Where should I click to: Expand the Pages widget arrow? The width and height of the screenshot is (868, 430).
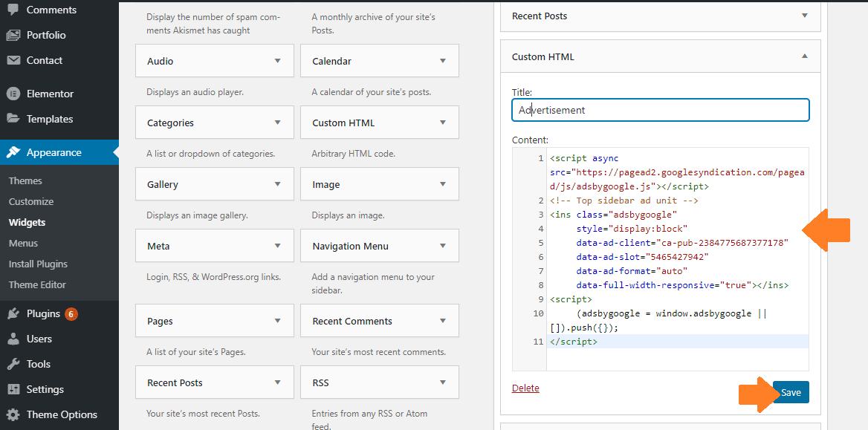277,321
